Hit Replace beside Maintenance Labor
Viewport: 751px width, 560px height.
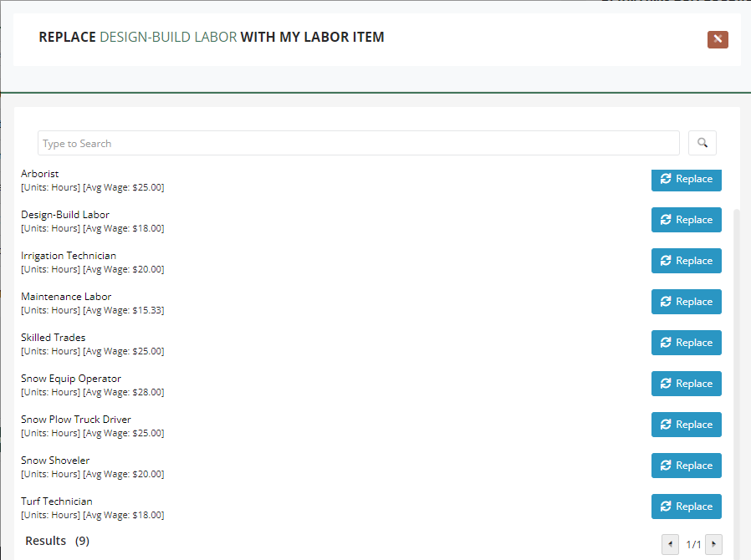(x=686, y=302)
